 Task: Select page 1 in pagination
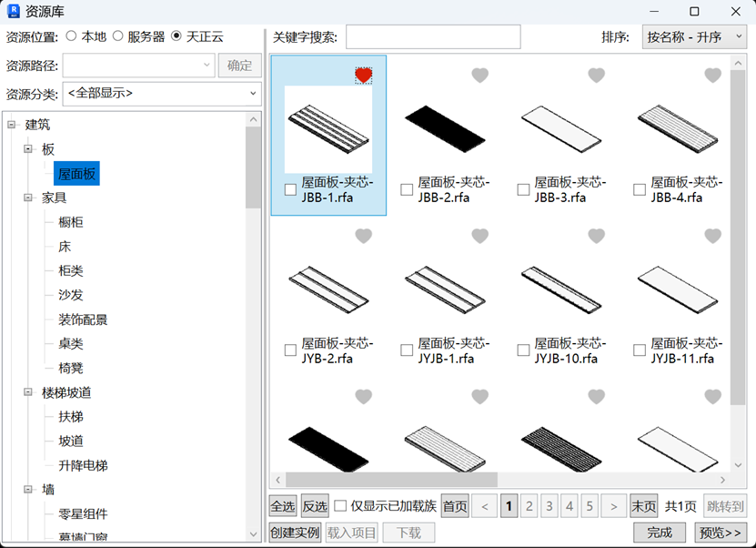pyautogui.click(x=509, y=506)
